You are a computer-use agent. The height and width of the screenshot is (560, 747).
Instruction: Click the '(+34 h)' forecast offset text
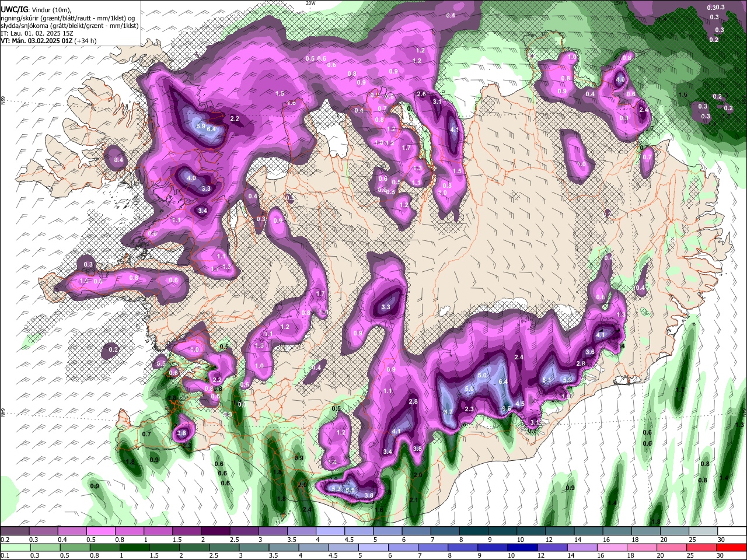[85, 41]
